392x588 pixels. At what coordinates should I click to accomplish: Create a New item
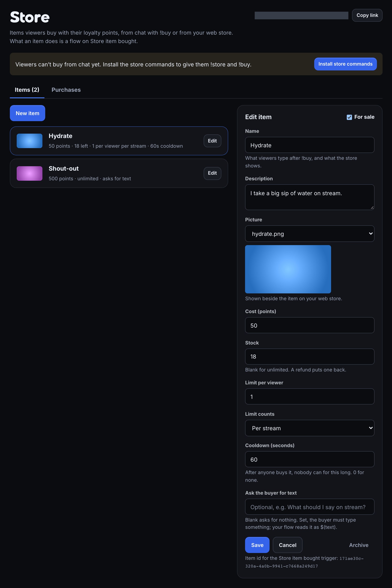coord(28,113)
